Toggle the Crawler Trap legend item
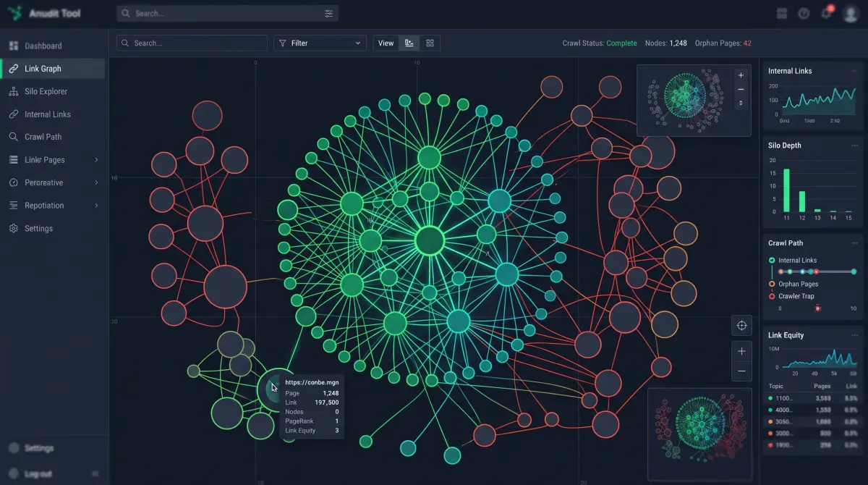 [x=791, y=296]
